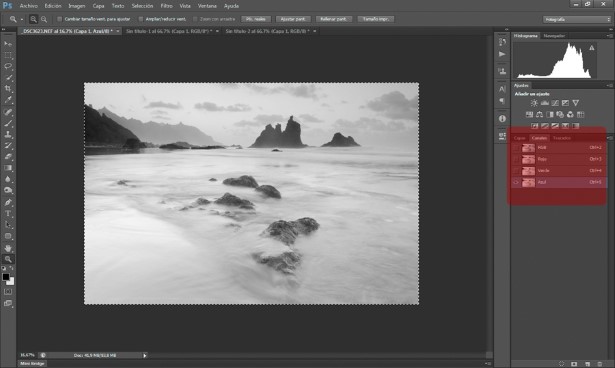Image resolution: width=615 pixels, height=368 pixels.
Task: Select the Rectangular Marquee tool
Action: (8, 55)
